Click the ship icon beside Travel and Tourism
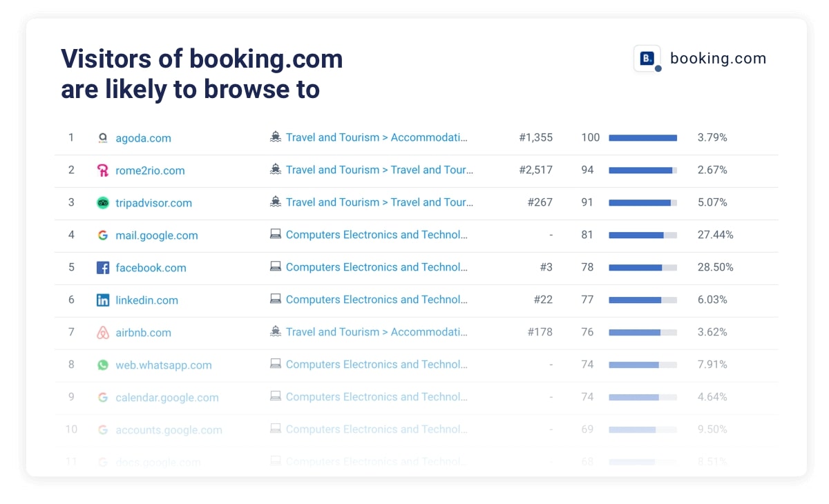Screen dimensions: 829x504 tap(276, 137)
